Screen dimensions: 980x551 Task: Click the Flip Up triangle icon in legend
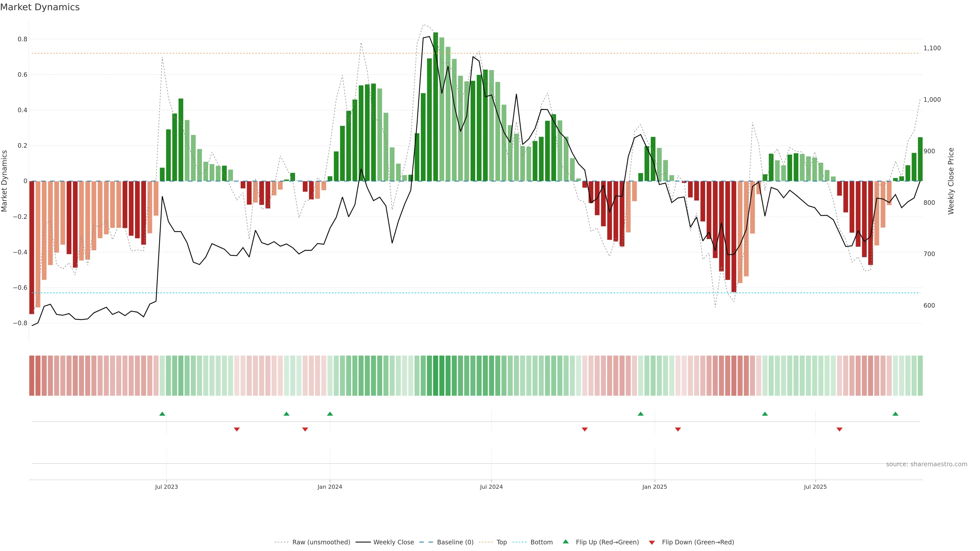566,542
